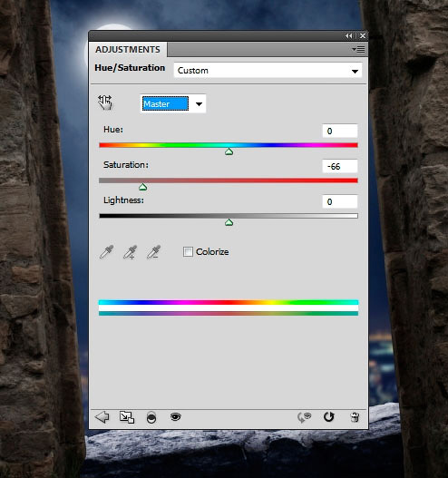The image size is (448, 478).
Task: Select the on-image targeted adjustment hand tool
Action: (105, 102)
